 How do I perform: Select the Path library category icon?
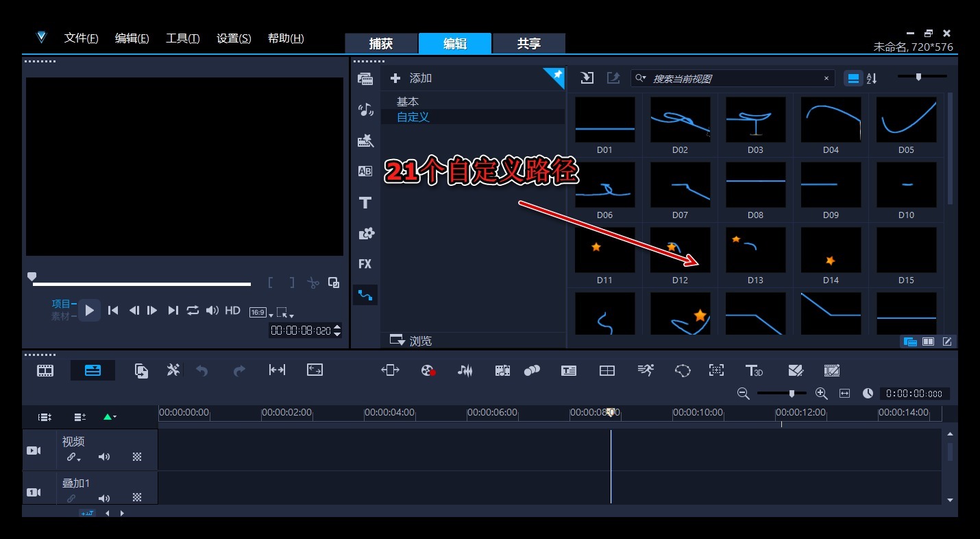pos(365,295)
